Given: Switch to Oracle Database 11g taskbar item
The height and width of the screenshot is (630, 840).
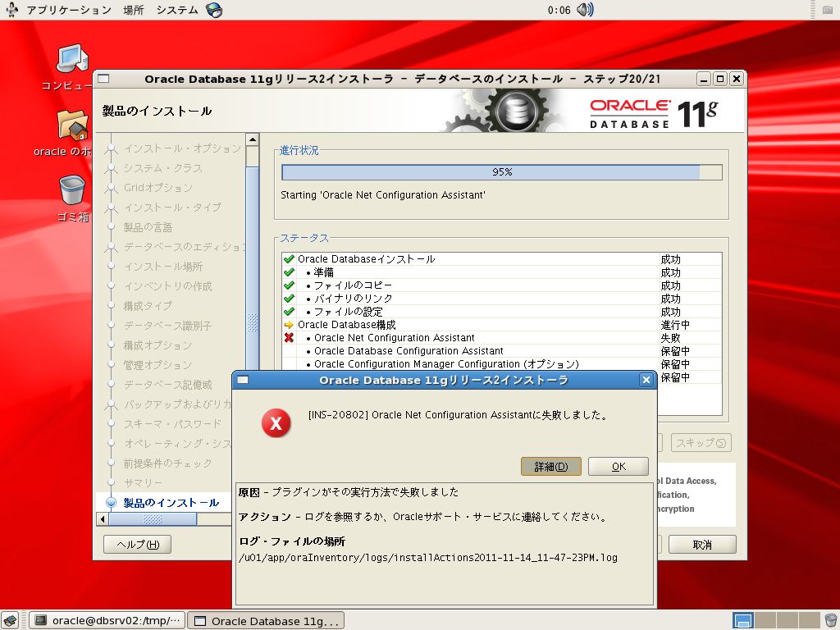Looking at the screenshot, I should pyautogui.click(x=266, y=620).
